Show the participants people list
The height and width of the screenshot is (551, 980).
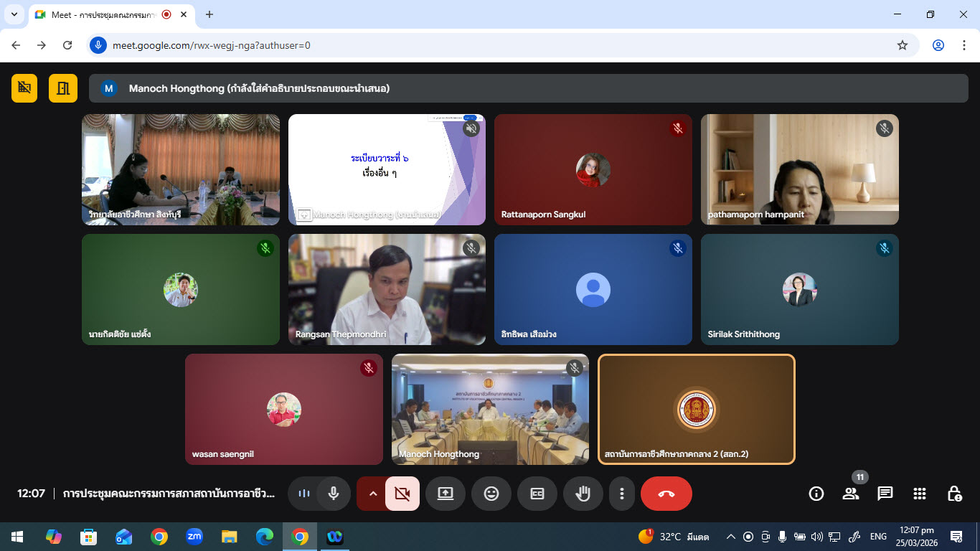pyautogui.click(x=851, y=494)
